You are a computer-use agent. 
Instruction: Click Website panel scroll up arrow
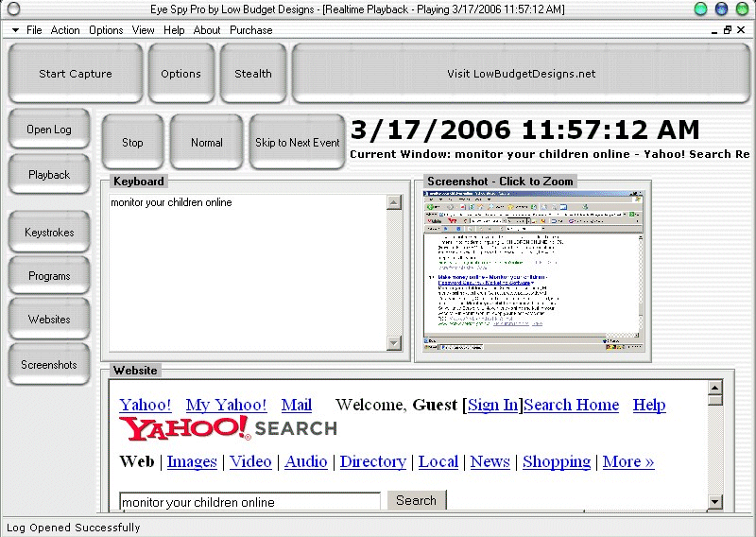pos(715,388)
